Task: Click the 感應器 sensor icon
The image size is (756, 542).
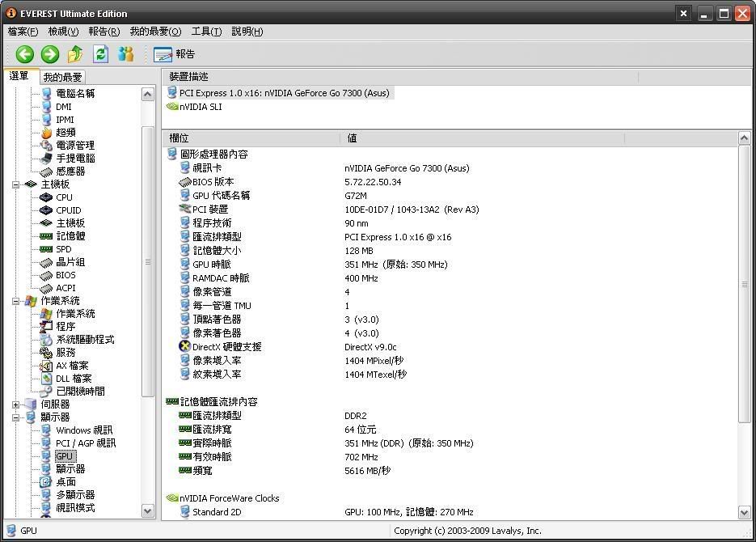Action: [46, 171]
